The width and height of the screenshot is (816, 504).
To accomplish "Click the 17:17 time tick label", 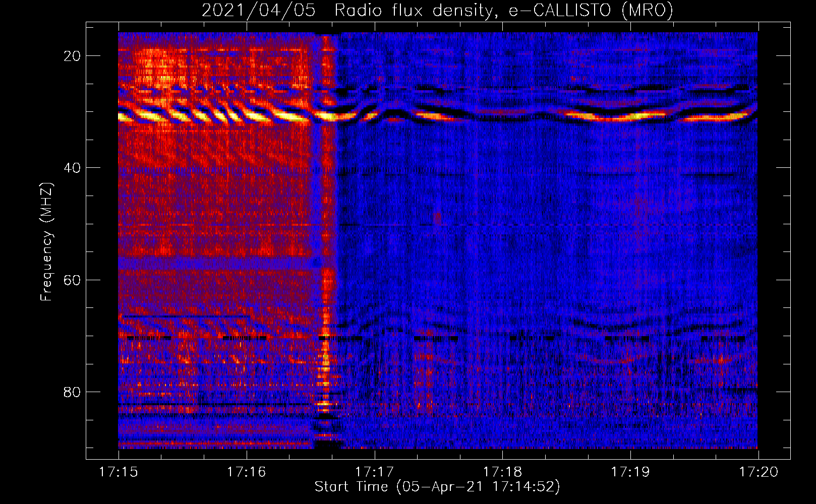I will tap(375, 472).
